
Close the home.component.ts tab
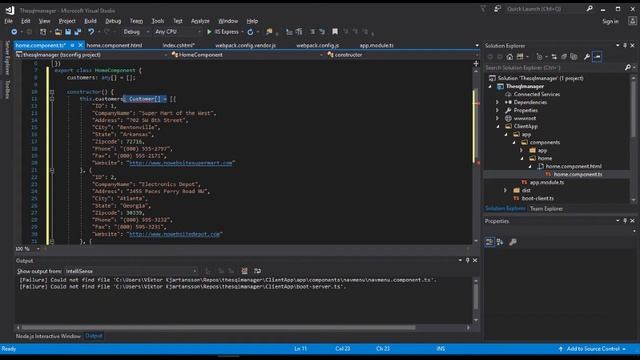(80, 45)
